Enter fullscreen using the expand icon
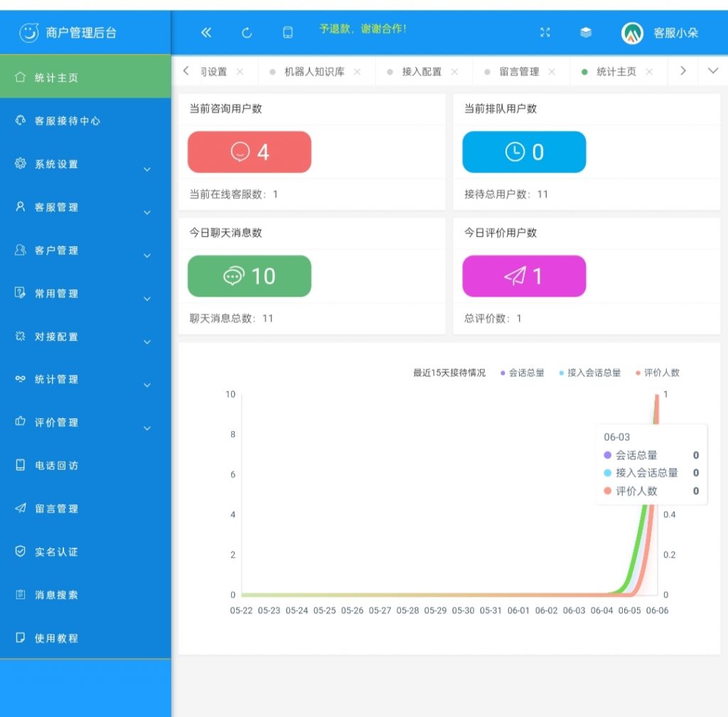 [x=545, y=32]
